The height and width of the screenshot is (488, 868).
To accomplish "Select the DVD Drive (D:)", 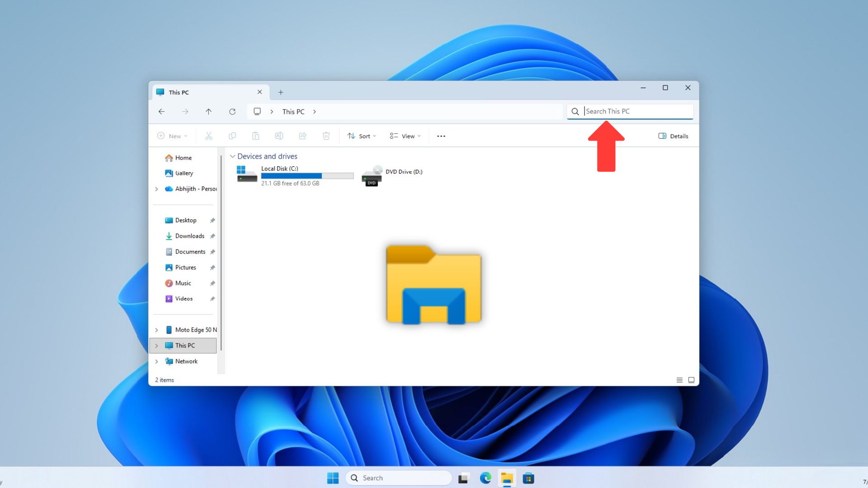I will 392,175.
